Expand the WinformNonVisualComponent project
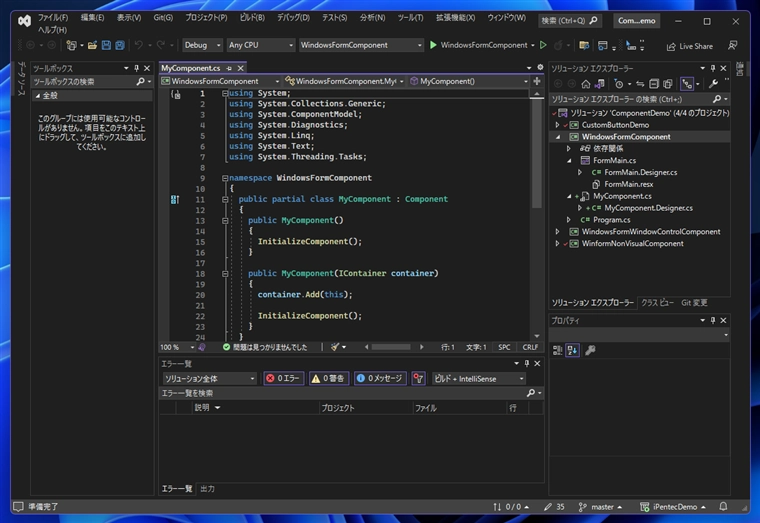The width and height of the screenshot is (760, 523). pos(557,244)
